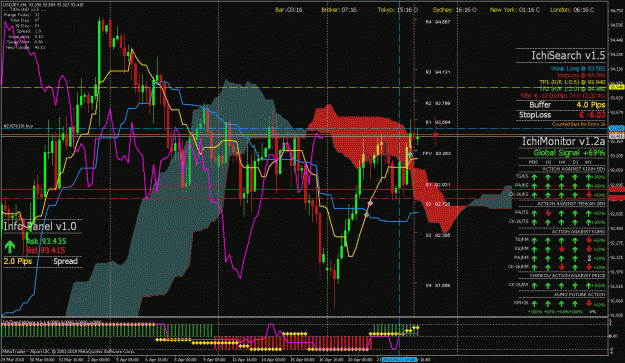Select the MetaTrader Alpari UK copyright text

pos(69,351)
